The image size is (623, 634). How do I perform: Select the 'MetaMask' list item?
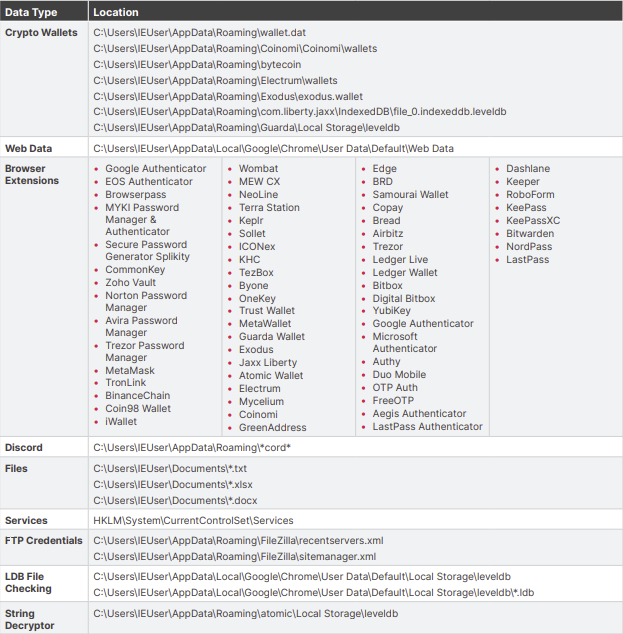click(x=130, y=370)
